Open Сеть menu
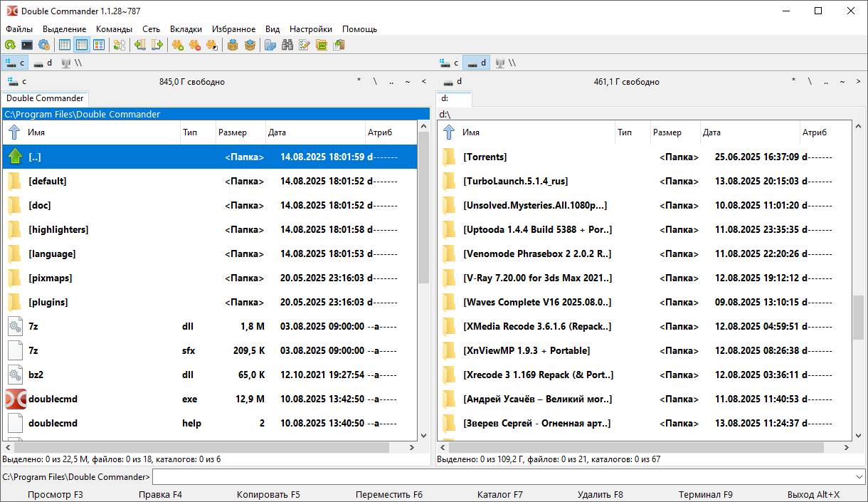This screenshot has width=868, height=502. click(x=151, y=29)
